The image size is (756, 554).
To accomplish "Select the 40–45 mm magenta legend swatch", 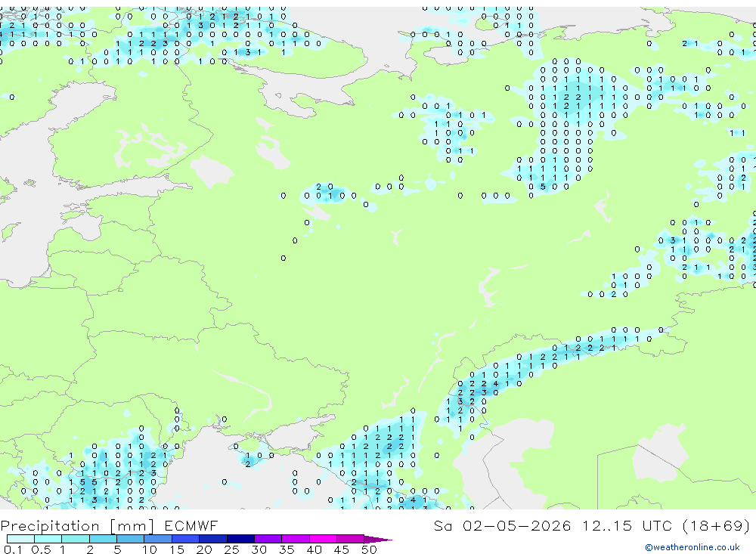I will click(323, 539).
